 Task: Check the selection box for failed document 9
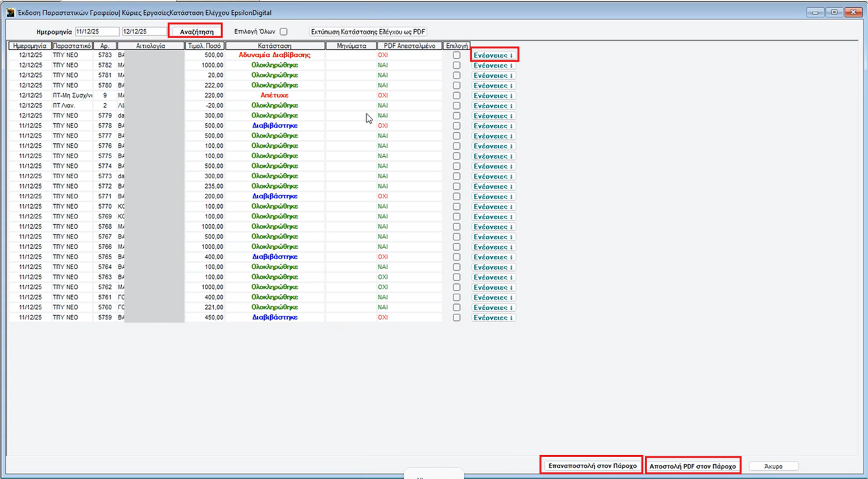457,96
